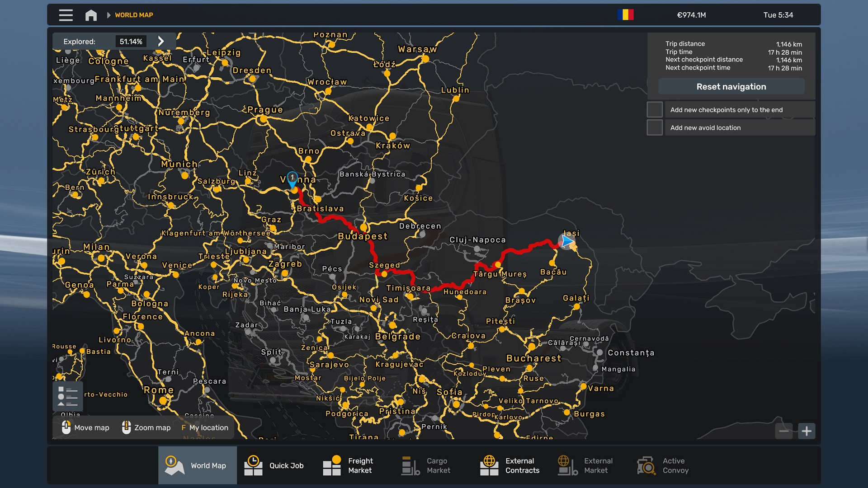Open the Quick Job tab
Viewport: 868px width, 488px height.
[274, 465]
